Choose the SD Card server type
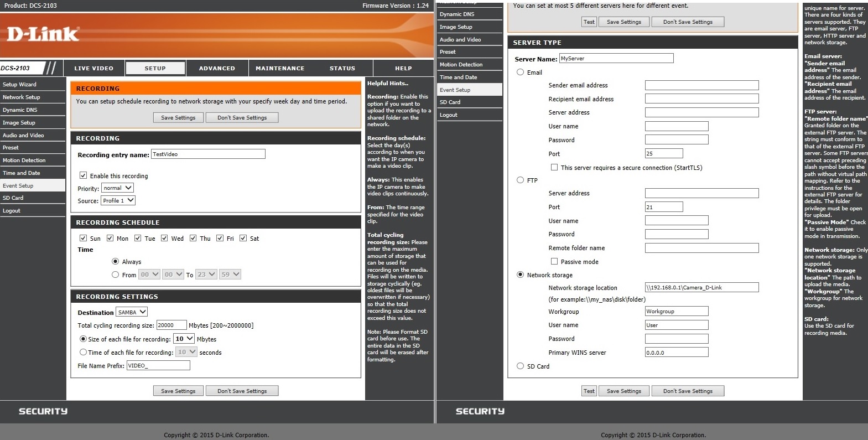Image resolution: width=868 pixels, height=440 pixels. pos(520,366)
